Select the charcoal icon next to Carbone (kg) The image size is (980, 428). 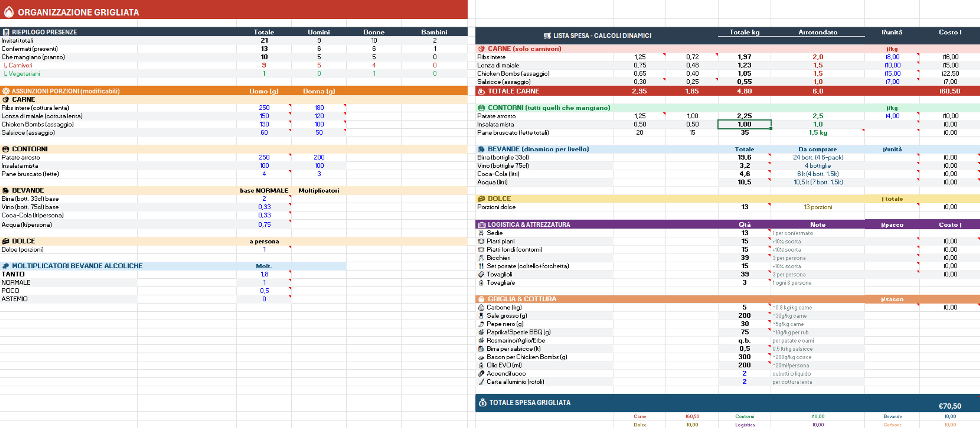point(481,307)
